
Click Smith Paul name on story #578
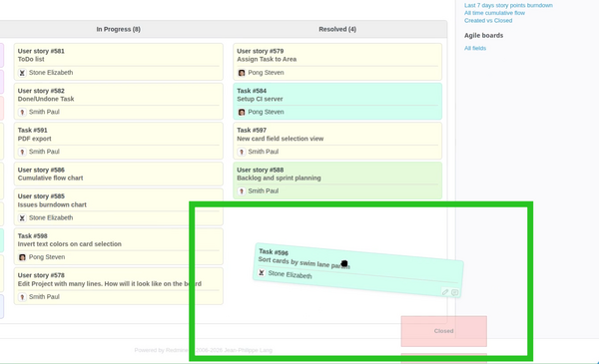pos(44,297)
